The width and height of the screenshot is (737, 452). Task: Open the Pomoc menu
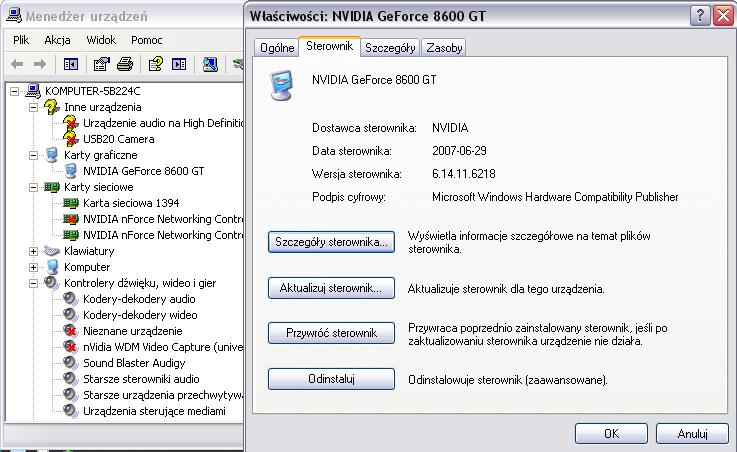147,40
